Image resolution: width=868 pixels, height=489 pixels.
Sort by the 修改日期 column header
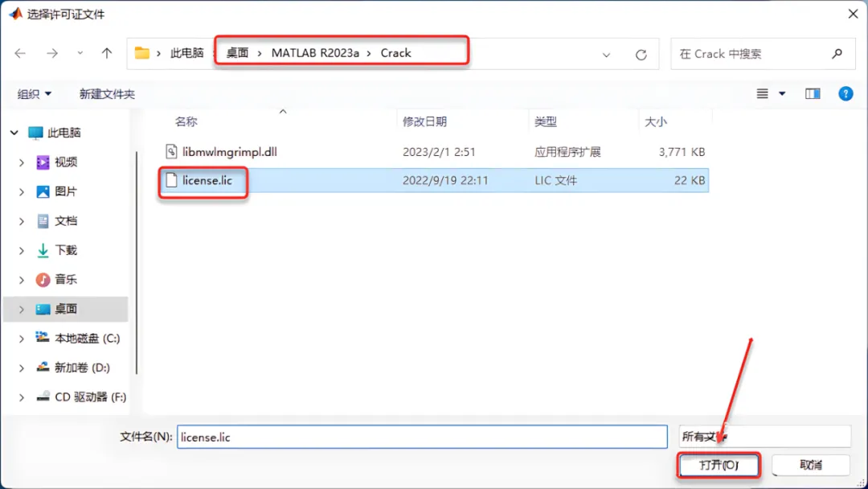tap(424, 121)
